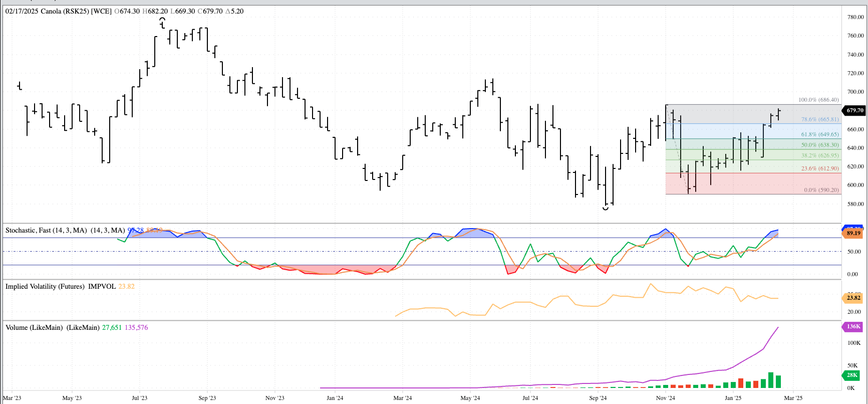The image size is (868, 404).
Task: Click the orange 89.19 stochastic value tag
Action: [853, 233]
